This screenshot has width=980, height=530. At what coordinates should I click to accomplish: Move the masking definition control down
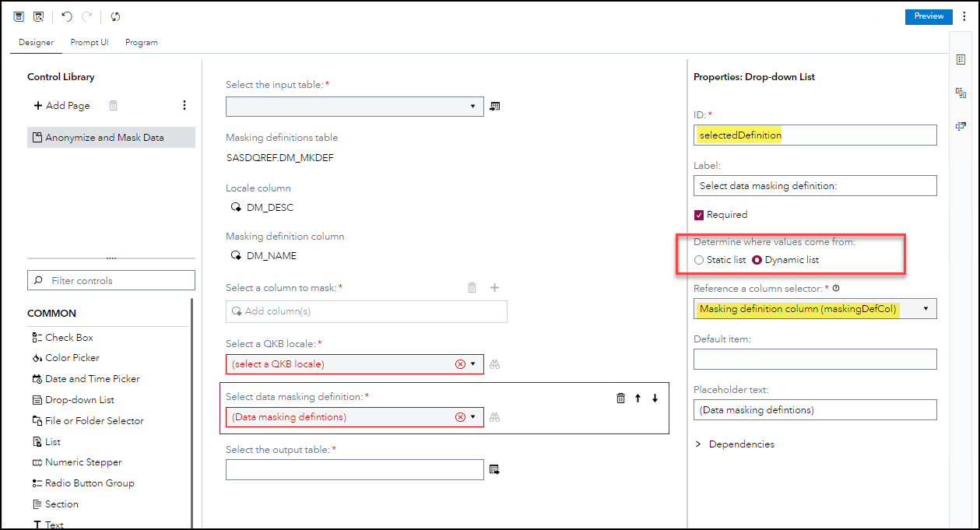click(654, 398)
